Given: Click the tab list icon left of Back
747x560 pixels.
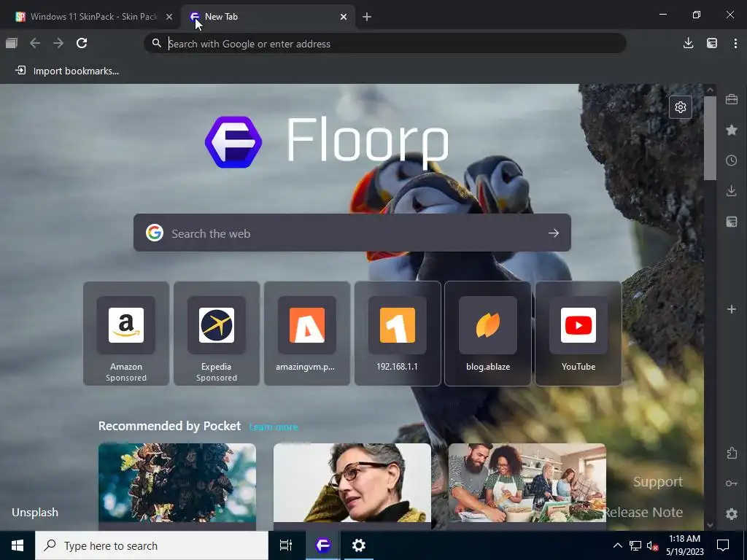Looking at the screenshot, I should pyautogui.click(x=12, y=43).
